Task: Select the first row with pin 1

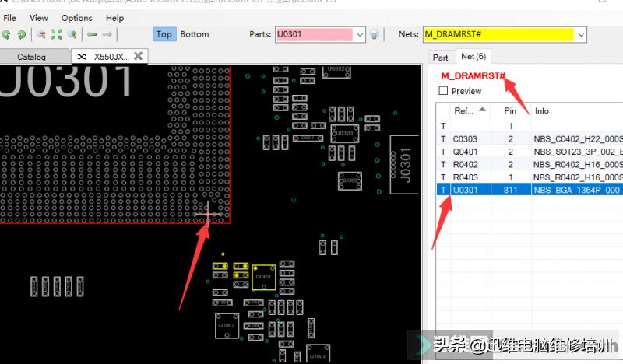Action: pyautogui.click(x=530, y=126)
